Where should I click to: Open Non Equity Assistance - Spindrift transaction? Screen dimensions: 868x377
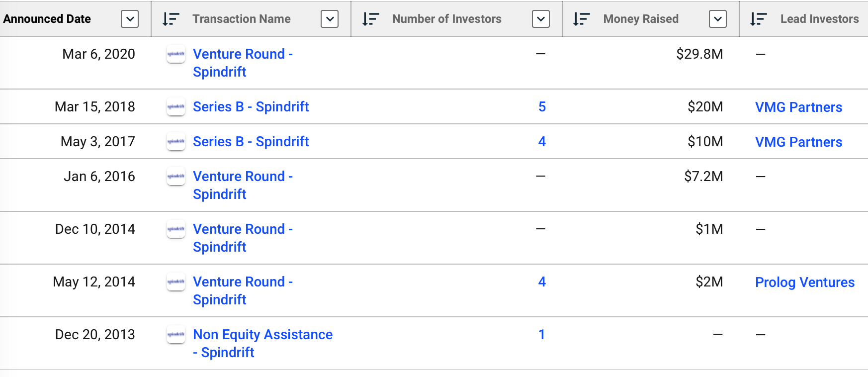[x=263, y=343]
